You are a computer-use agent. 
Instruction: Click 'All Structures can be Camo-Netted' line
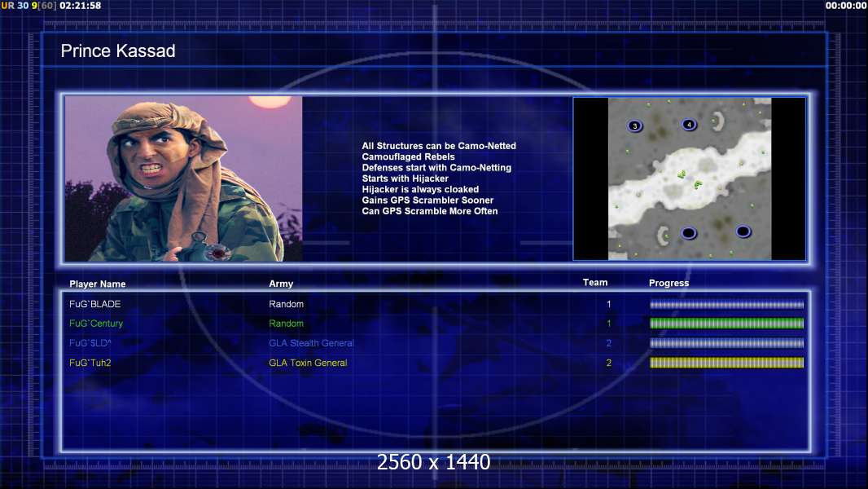point(439,146)
